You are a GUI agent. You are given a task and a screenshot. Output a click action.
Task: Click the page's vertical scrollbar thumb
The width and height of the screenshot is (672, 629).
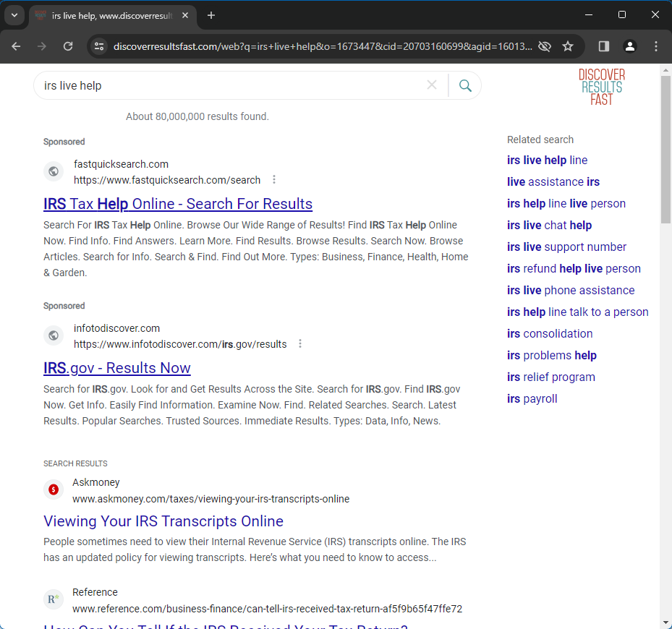[665, 148]
